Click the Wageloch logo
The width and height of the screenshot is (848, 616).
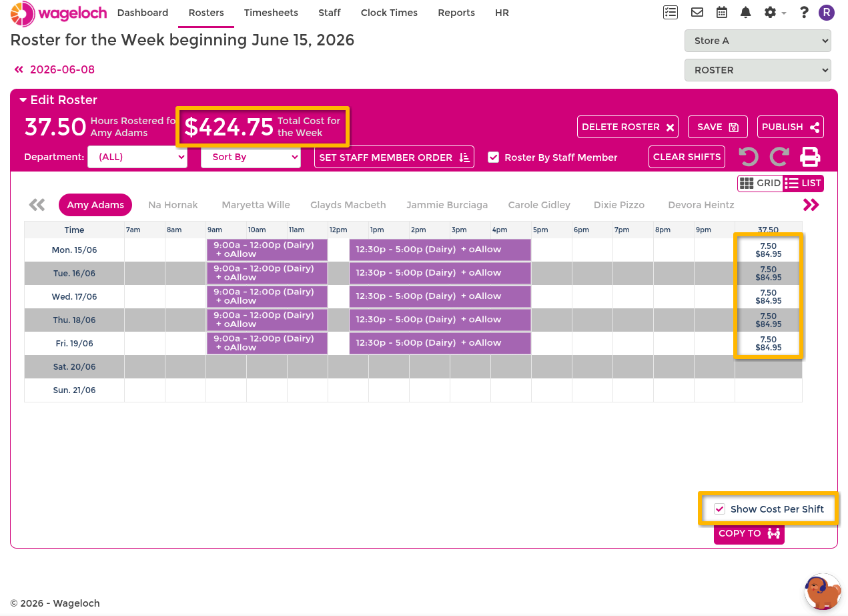click(x=59, y=13)
